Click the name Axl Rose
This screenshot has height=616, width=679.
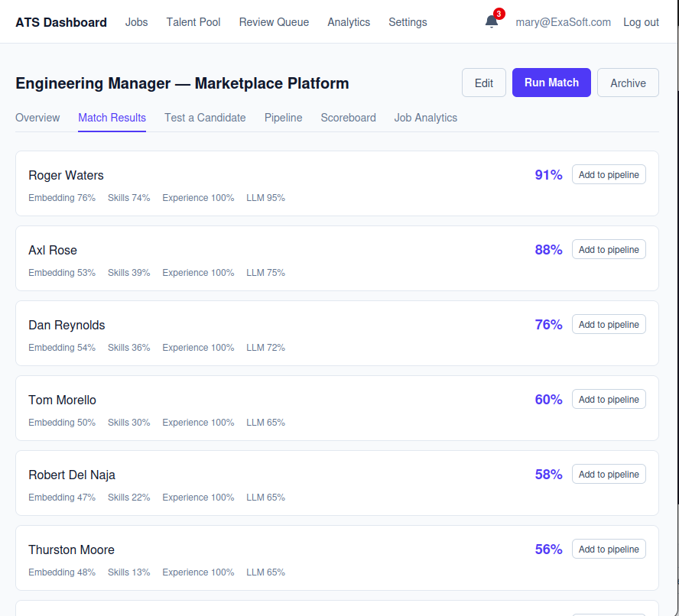pyautogui.click(x=53, y=250)
